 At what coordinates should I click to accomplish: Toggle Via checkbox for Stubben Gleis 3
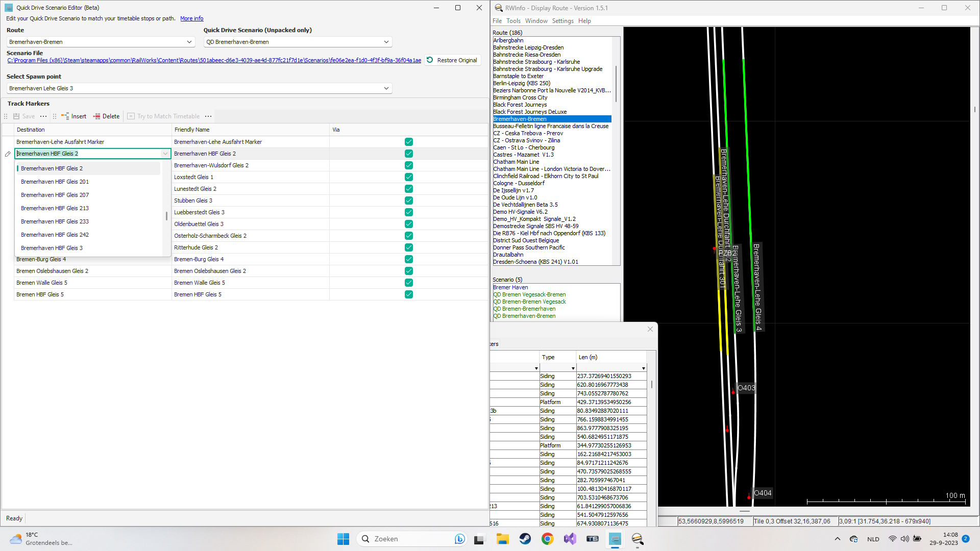pyautogui.click(x=409, y=201)
